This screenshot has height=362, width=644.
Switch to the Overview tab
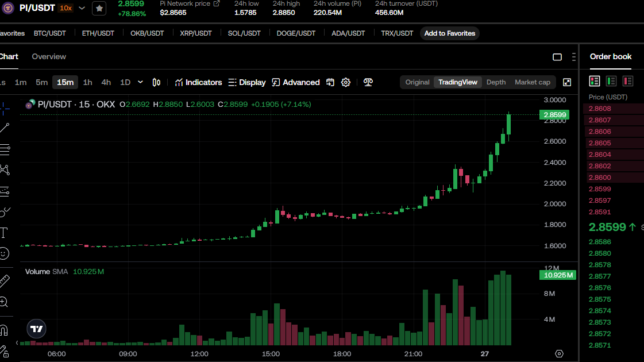[x=49, y=57]
